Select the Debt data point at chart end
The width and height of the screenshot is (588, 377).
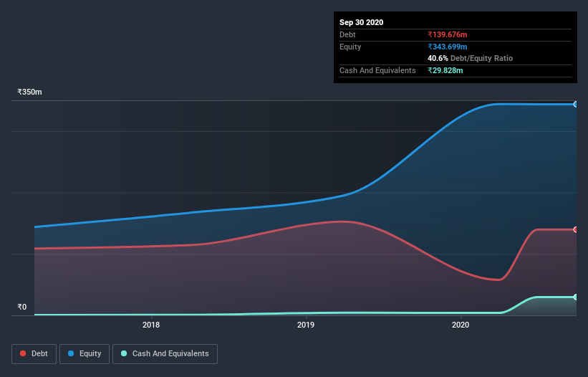(576, 229)
